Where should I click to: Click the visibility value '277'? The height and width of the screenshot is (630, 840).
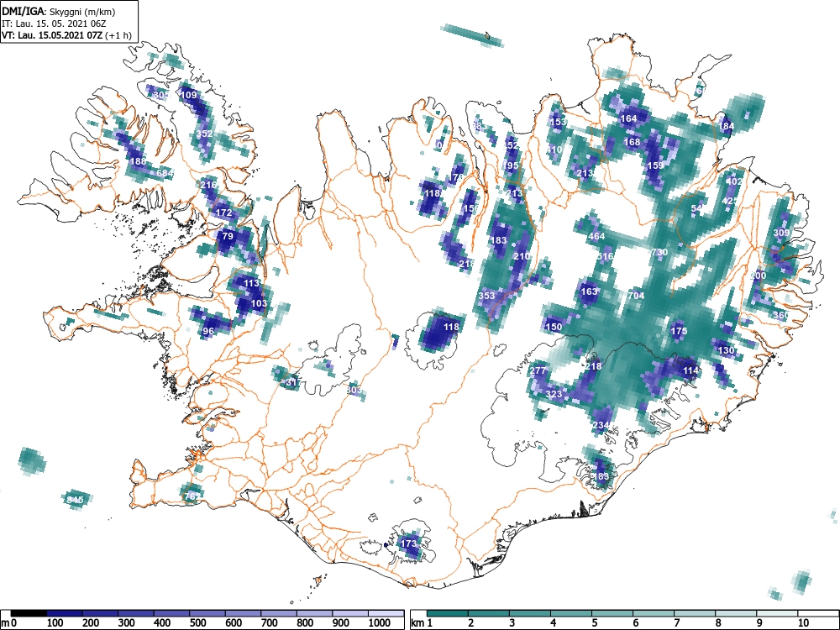(538, 370)
